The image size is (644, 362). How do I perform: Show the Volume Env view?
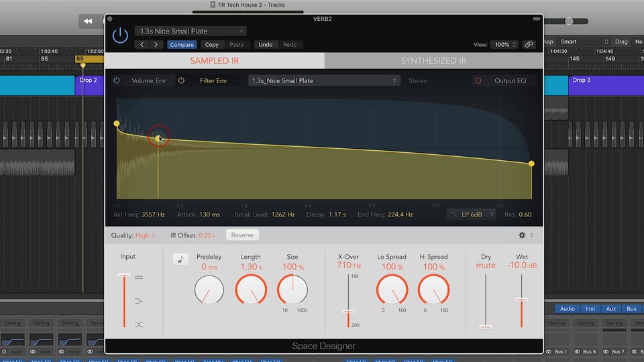click(x=149, y=81)
